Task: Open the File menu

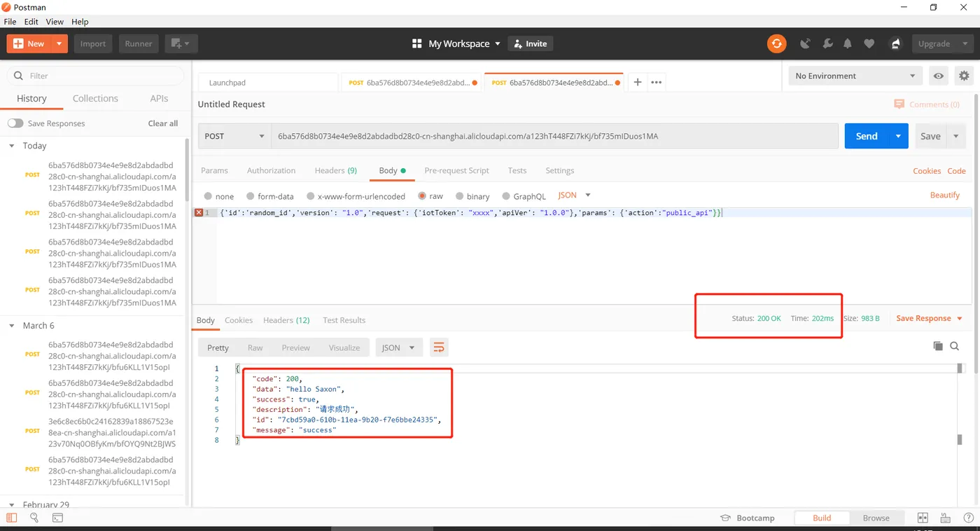Action: [10, 22]
